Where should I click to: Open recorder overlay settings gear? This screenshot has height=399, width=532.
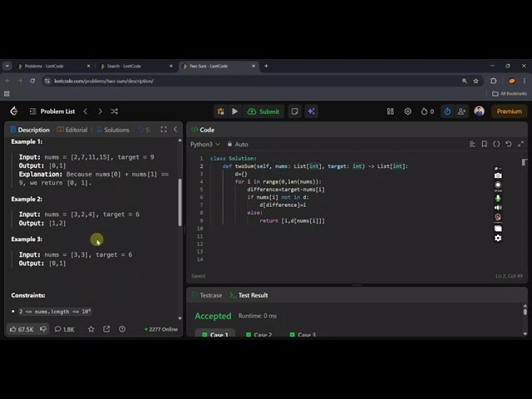click(x=498, y=239)
